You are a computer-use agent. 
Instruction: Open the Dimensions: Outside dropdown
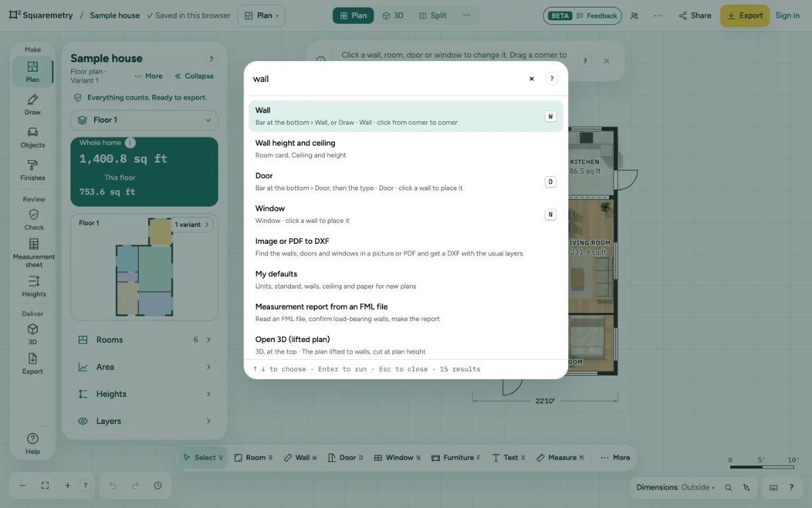[676, 487]
